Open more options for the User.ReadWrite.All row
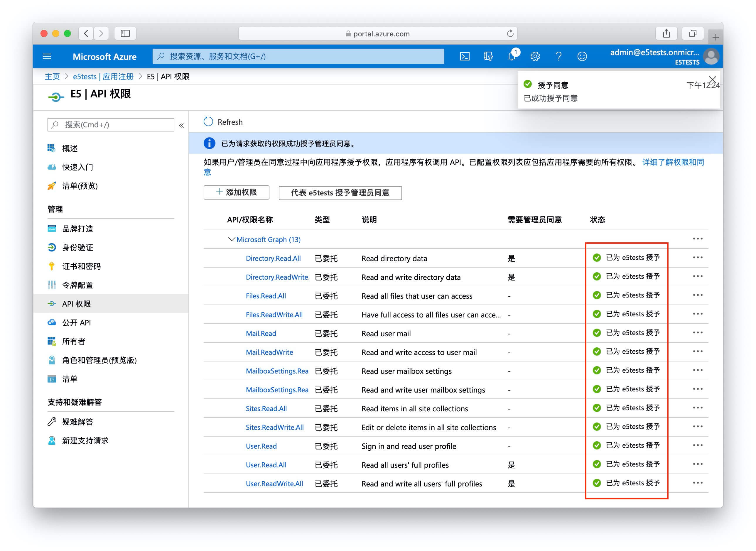The height and width of the screenshot is (551, 756). point(698,483)
